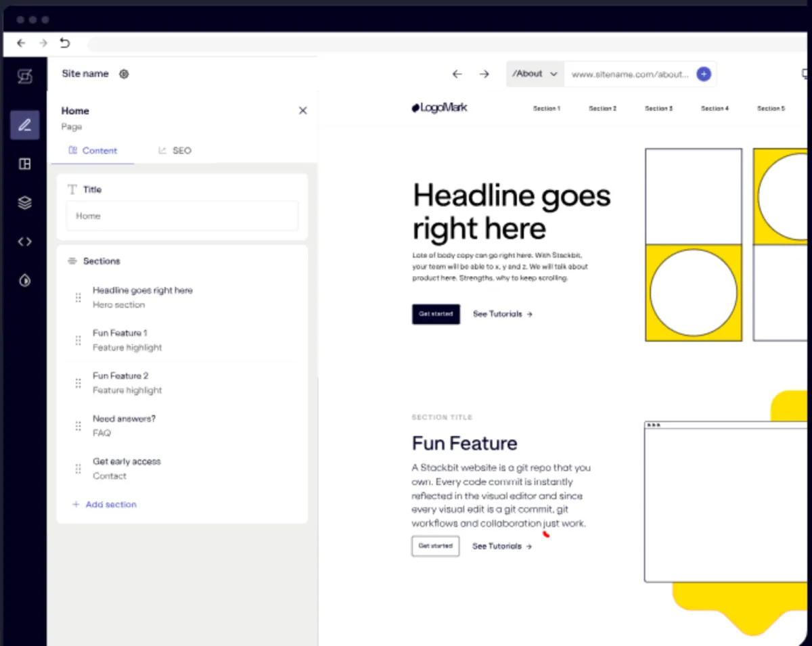This screenshot has width=812, height=646.
Task: Open Section 2 in preview nav
Action: (x=602, y=108)
